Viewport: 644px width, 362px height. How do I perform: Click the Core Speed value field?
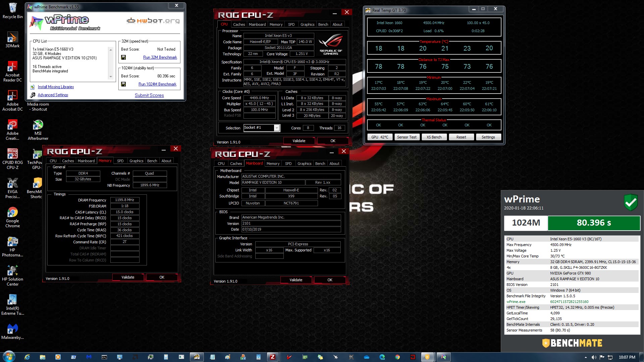[x=260, y=98]
